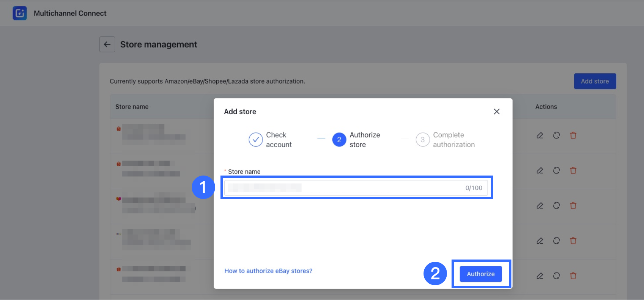Refresh authorization for the first store row
The width and height of the screenshot is (644, 300).
point(556,135)
